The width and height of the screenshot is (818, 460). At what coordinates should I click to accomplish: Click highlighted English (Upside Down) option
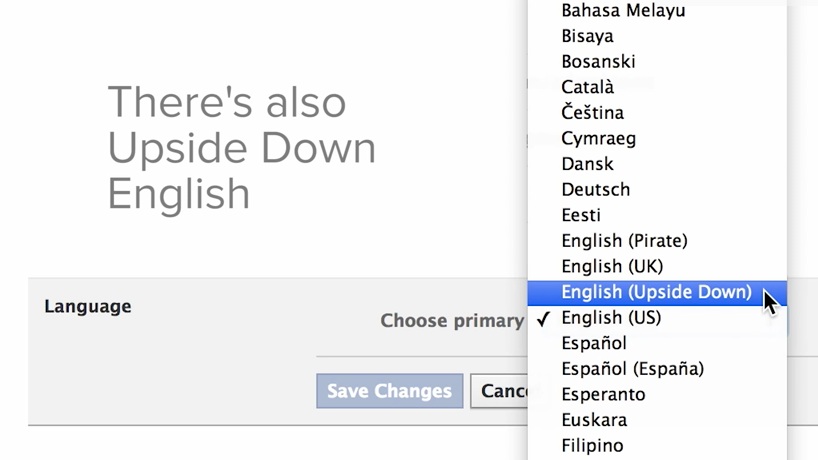[x=656, y=292]
